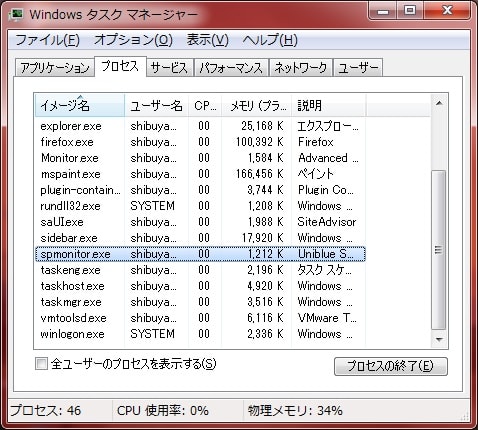This screenshot has width=478, height=430.
Task: Click the プロセスの終了(E) button
Action: pyautogui.click(x=391, y=366)
